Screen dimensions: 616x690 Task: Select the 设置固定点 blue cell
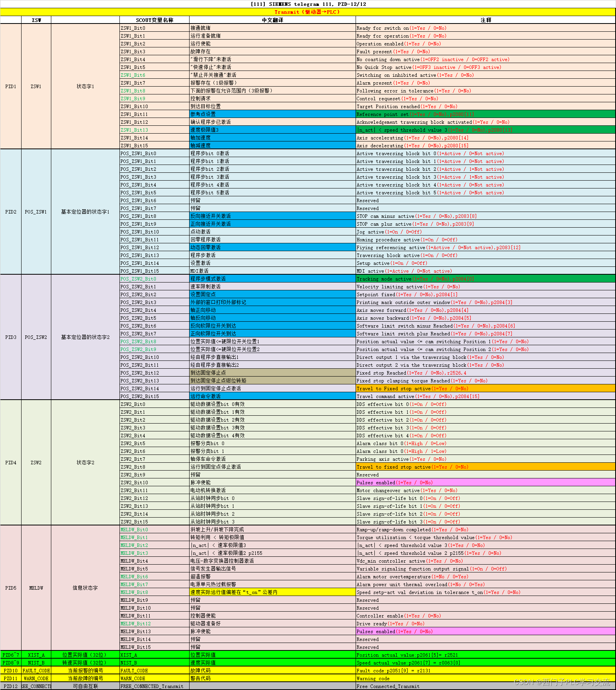(x=273, y=294)
